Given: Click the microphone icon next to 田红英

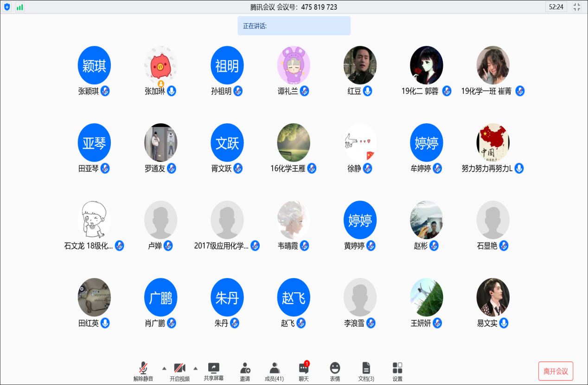Looking at the screenshot, I should point(105,323).
